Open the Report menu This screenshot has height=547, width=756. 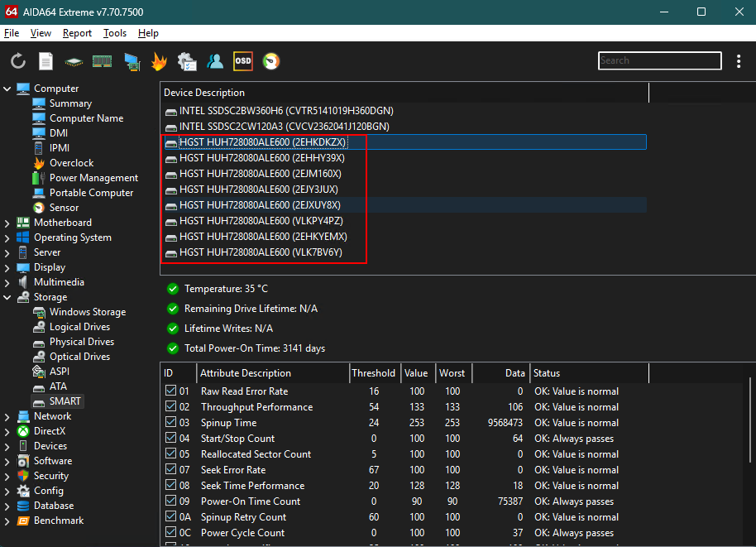77,33
